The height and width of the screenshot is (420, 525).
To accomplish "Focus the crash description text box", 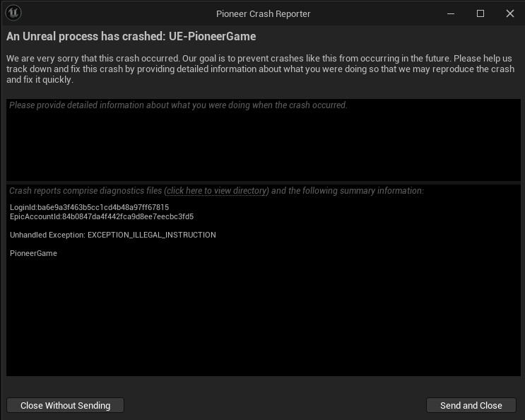I will [x=263, y=141].
